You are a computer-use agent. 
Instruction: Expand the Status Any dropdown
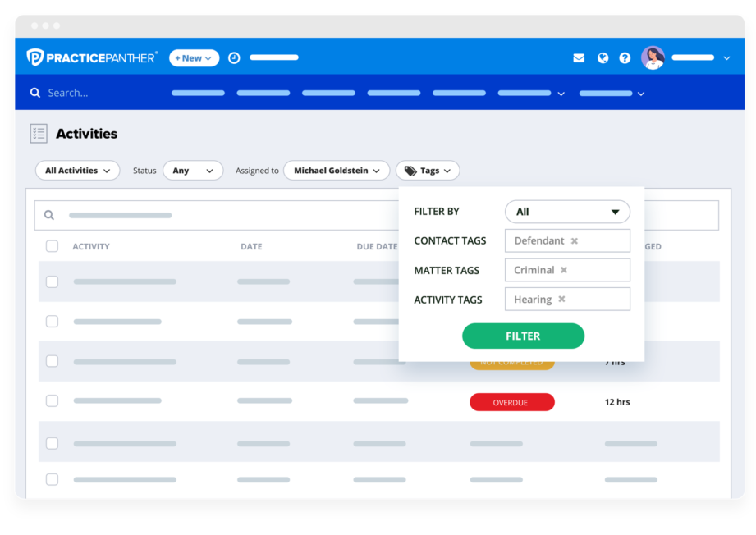[x=193, y=171]
